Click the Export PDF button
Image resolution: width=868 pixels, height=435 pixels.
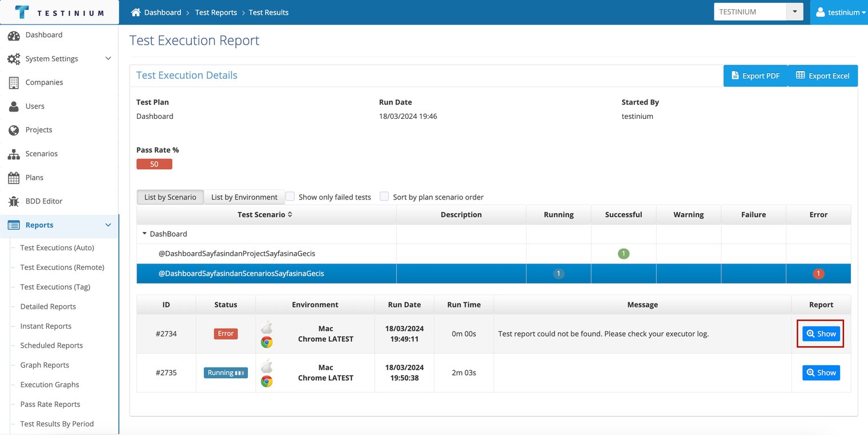click(756, 75)
